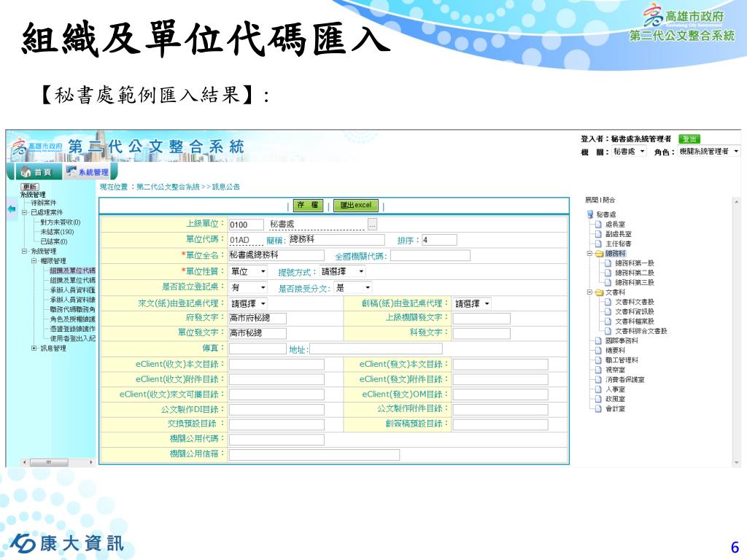Click the 簡稱 field containing 總務科
Image resolution: width=747 pixels, height=560 pixels.
tap(336, 239)
